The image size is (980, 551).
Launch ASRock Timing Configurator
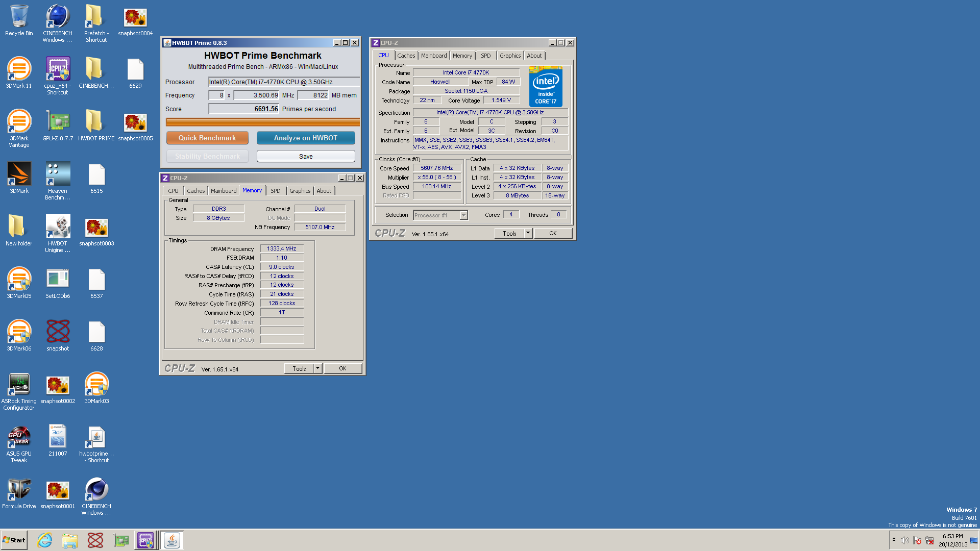pyautogui.click(x=19, y=391)
